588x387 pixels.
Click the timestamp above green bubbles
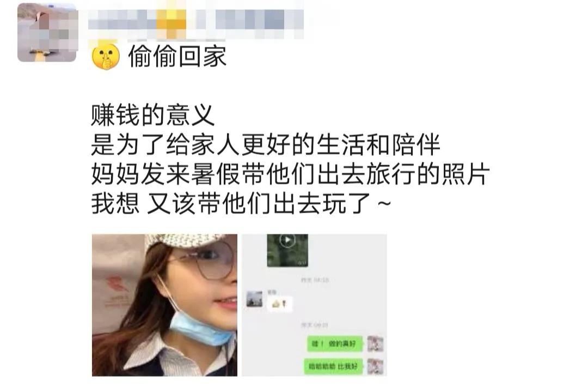click(315, 325)
